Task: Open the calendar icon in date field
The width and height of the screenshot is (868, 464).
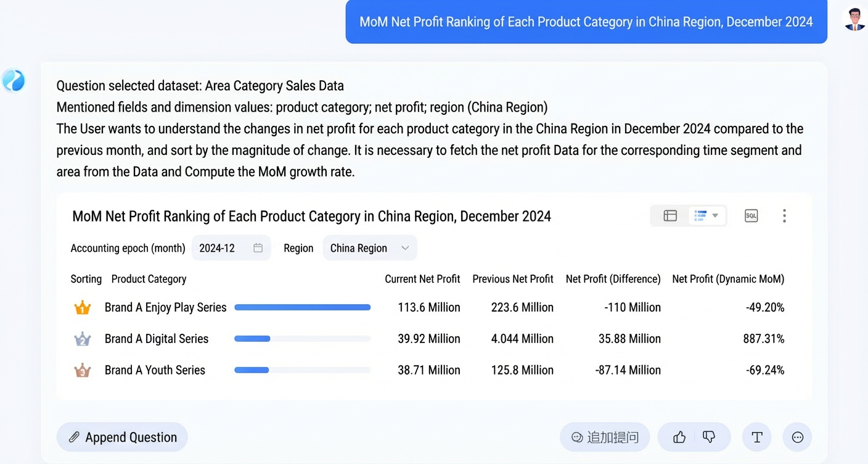Action: click(258, 248)
